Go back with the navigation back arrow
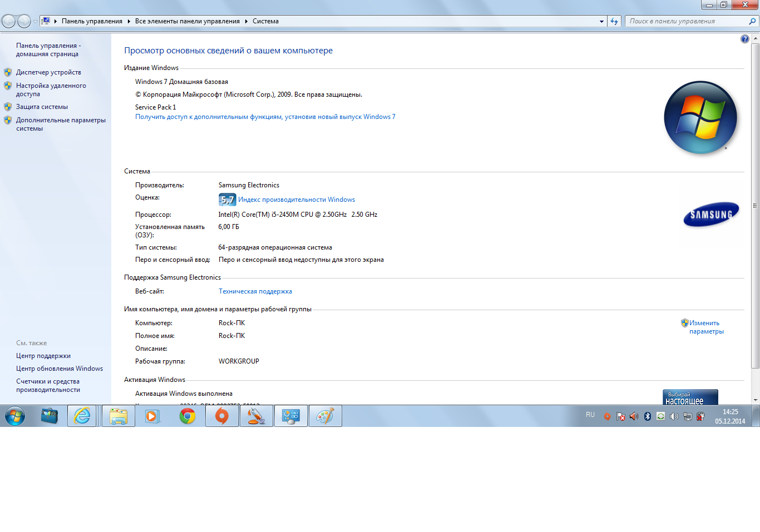The image size is (760, 532). [8, 21]
